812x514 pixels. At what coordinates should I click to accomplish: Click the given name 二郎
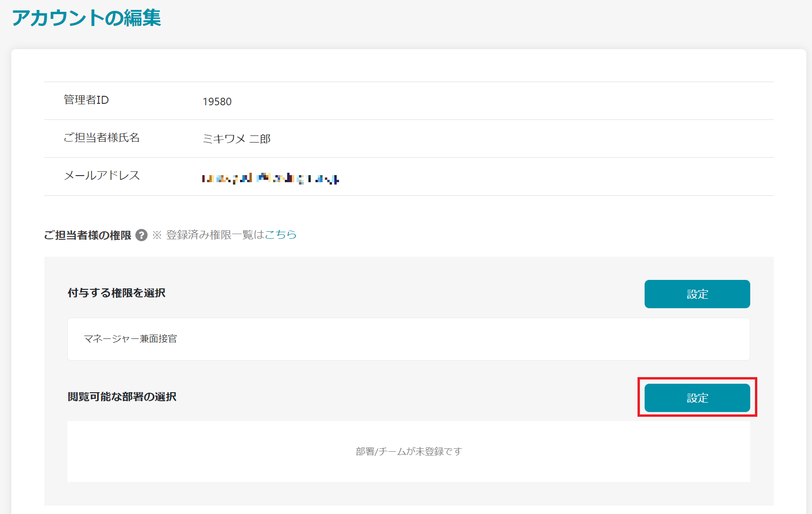pos(260,139)
